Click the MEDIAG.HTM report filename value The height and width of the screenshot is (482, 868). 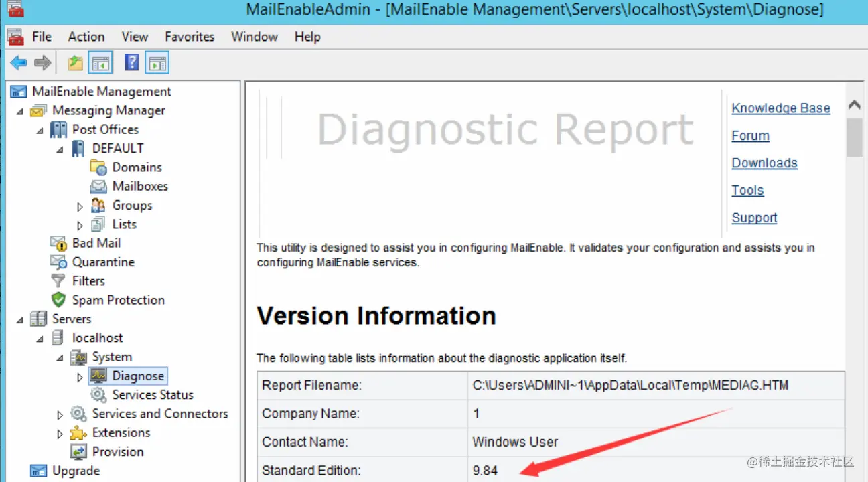(630, 385)
